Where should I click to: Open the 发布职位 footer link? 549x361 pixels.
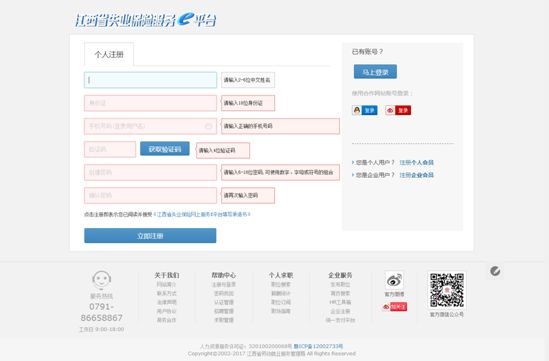pos(340,284)
